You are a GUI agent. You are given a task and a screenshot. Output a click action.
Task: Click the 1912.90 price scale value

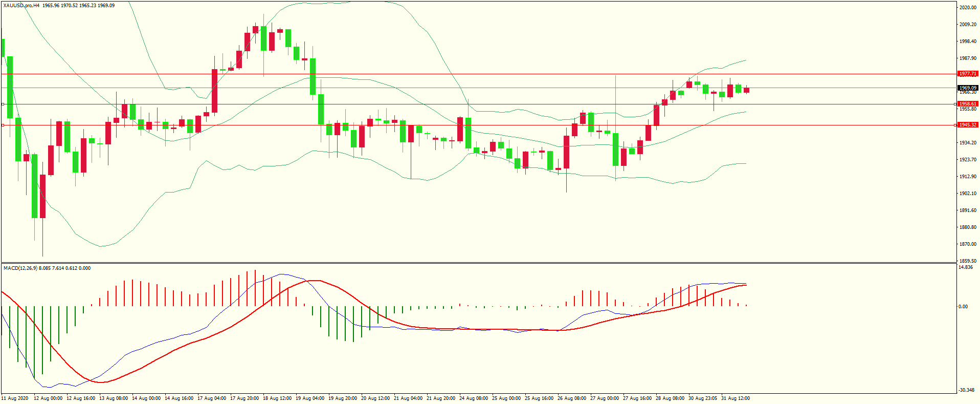pyautogui.click(x=968, y=177)
